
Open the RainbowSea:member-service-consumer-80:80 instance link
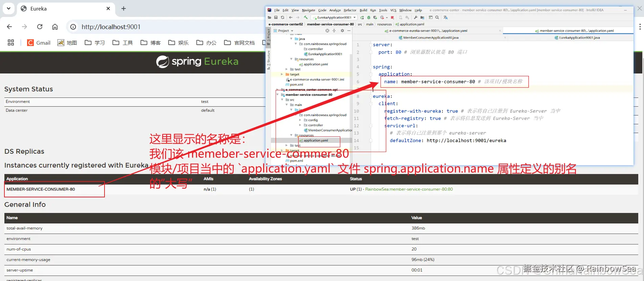click(x=409, y=189)
